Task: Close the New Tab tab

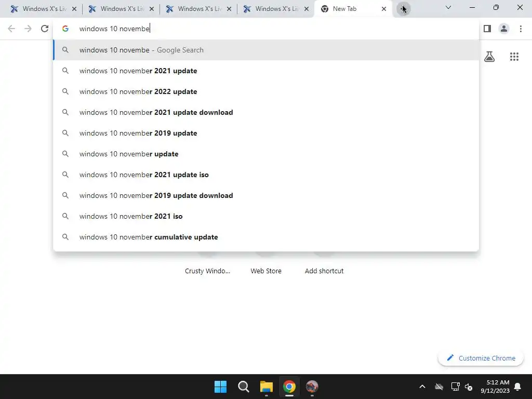Action: point(384,9)
